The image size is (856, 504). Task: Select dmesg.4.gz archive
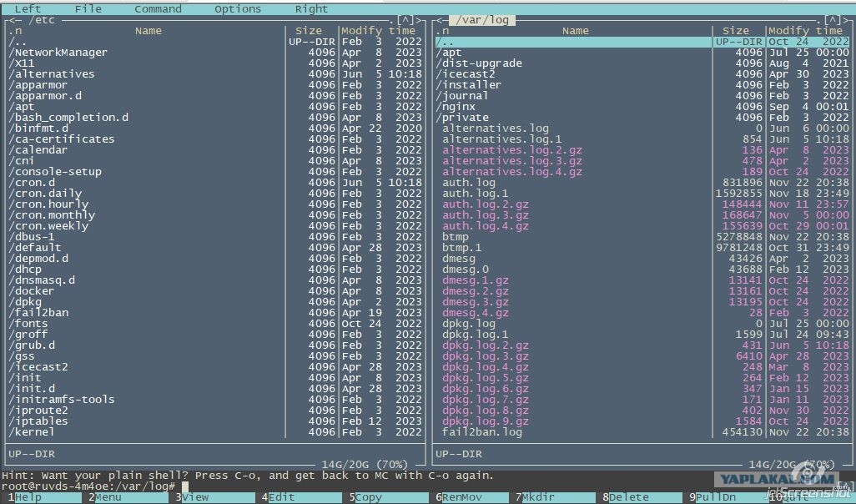(642, 313)
